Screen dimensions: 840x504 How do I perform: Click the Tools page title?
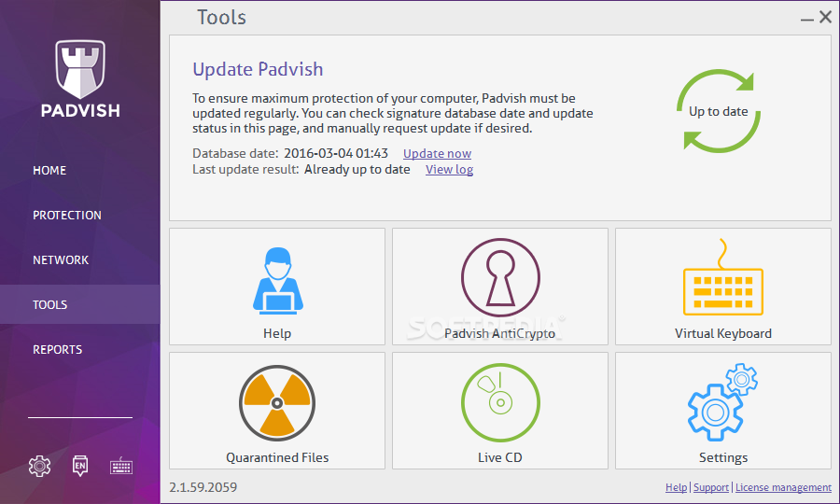tap(221, 18)
